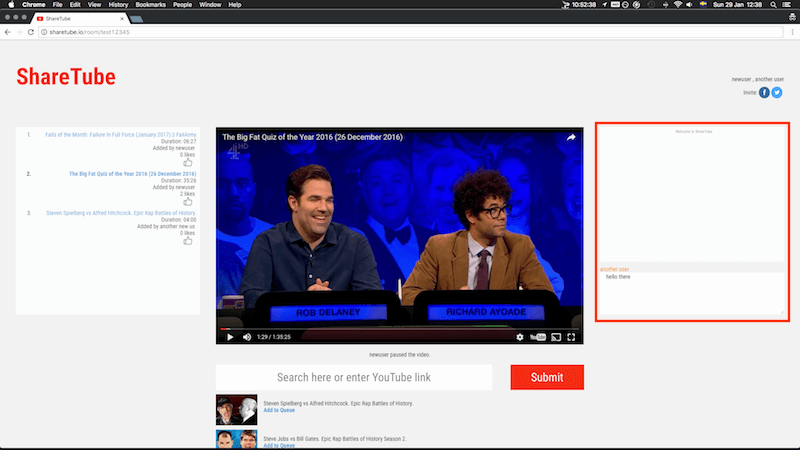The image size is (800, 450).
Task: Open the Edit menu
Action: click(75, 5)
